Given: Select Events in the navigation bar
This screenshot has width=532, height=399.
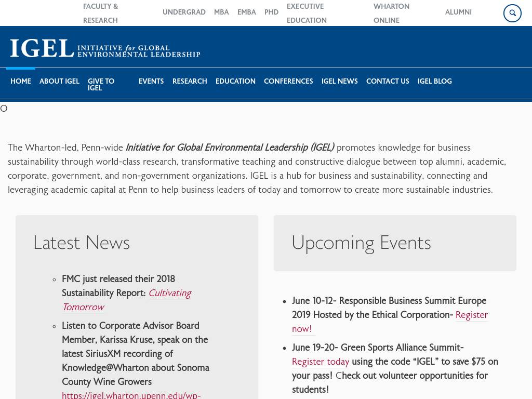Looking at the screenshot, I should [151, 82].
